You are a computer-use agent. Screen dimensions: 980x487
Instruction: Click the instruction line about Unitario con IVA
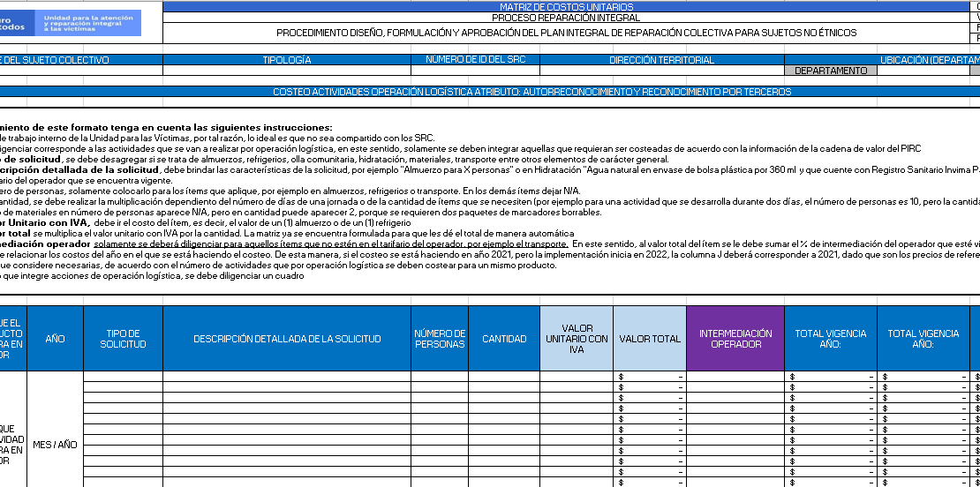pos(206,223)
